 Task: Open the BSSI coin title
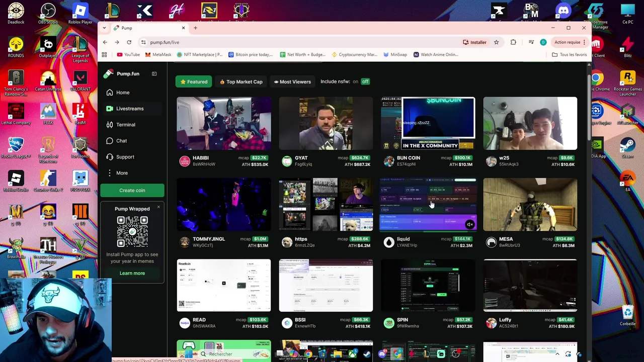[300, 320]
